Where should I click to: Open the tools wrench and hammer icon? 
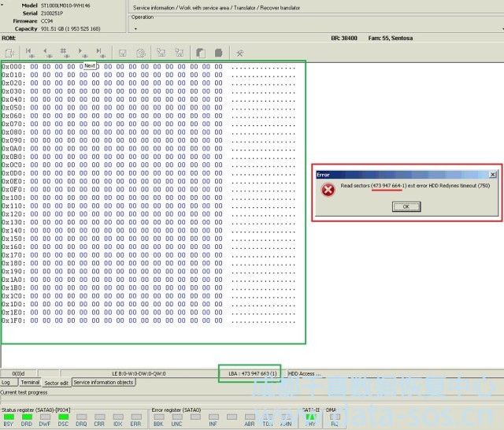tap(240, 53)
